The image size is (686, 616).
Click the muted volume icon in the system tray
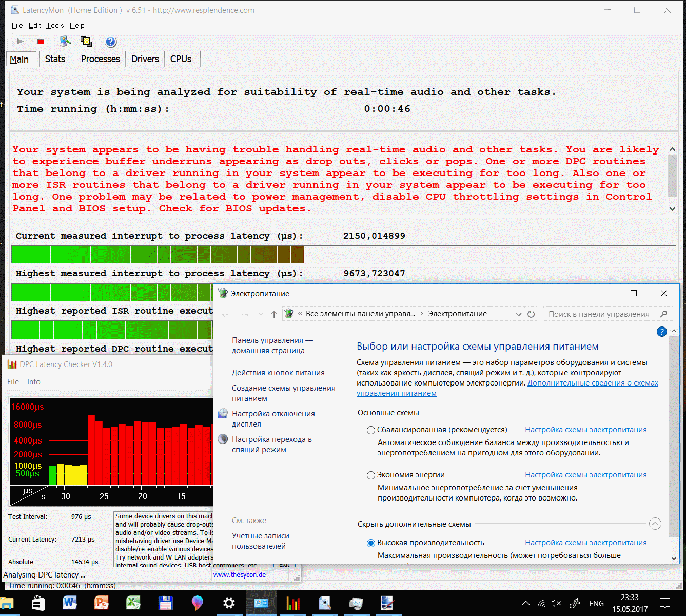(x=556, y=604)
